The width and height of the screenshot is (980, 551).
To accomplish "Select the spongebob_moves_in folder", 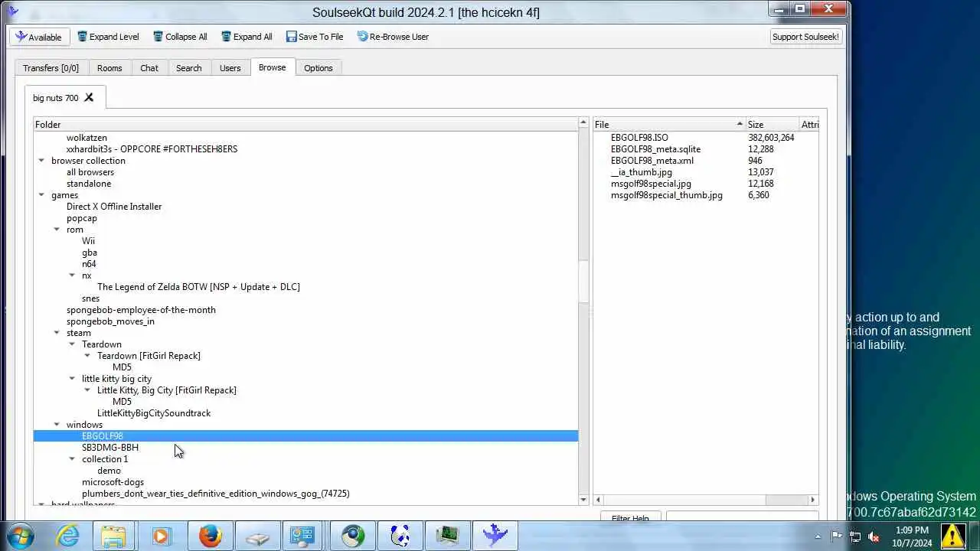I will tap(110, 321).
